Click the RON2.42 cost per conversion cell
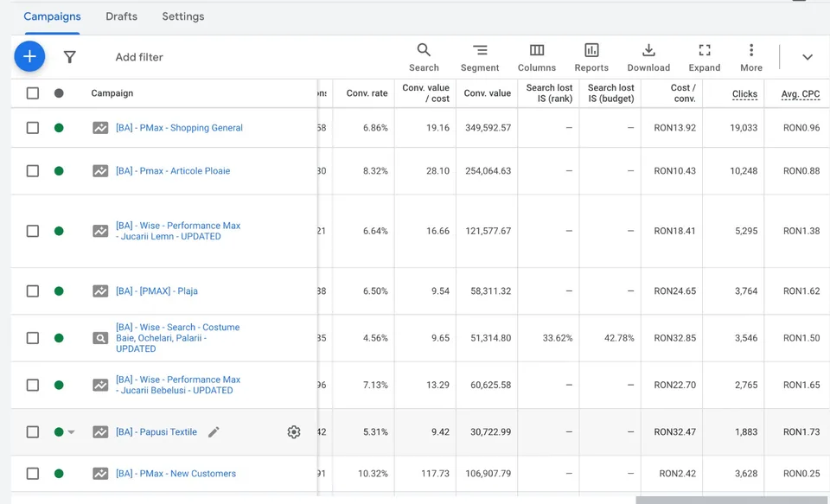The width and height of the screenshot is (830, 504). pyautogui.click(x=677, y=473)
